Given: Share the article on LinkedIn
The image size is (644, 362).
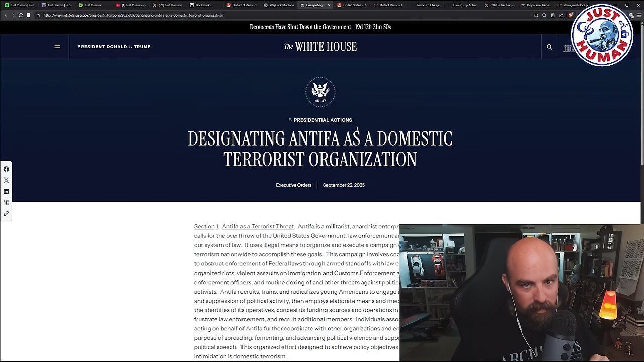Looking at the screenshot, I should point(6,192).
